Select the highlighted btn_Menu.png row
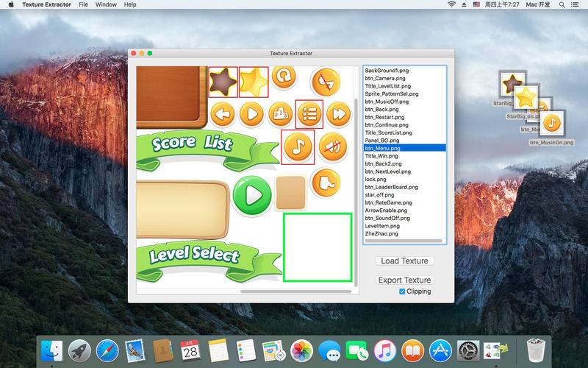 coord(405,148)
